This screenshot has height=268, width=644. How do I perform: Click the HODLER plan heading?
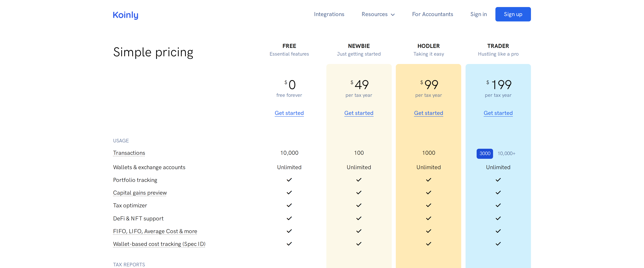[x=428, y=46]
